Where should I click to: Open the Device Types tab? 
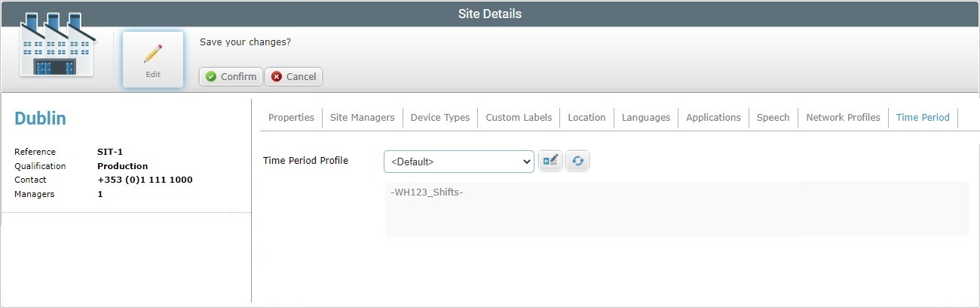440,118
